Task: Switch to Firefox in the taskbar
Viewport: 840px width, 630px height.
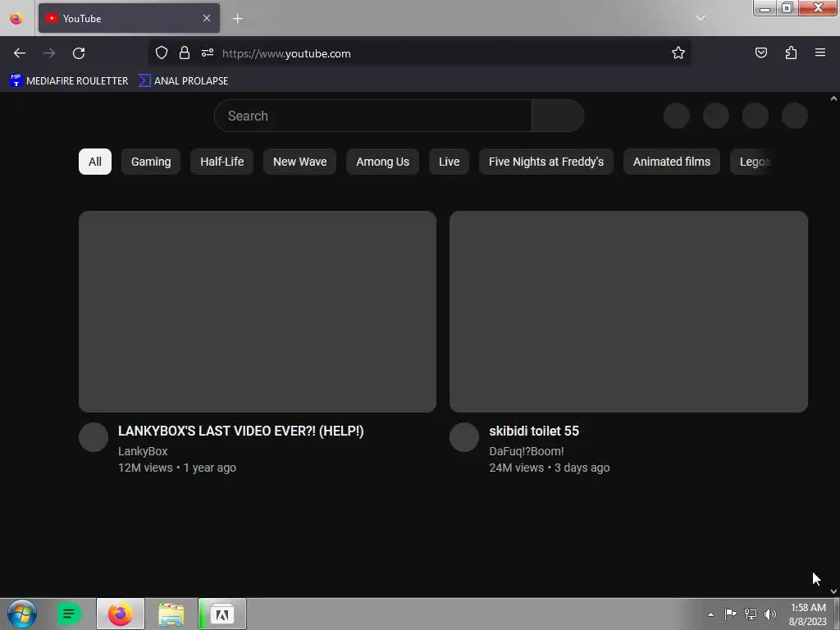Action: pos(121,614)
